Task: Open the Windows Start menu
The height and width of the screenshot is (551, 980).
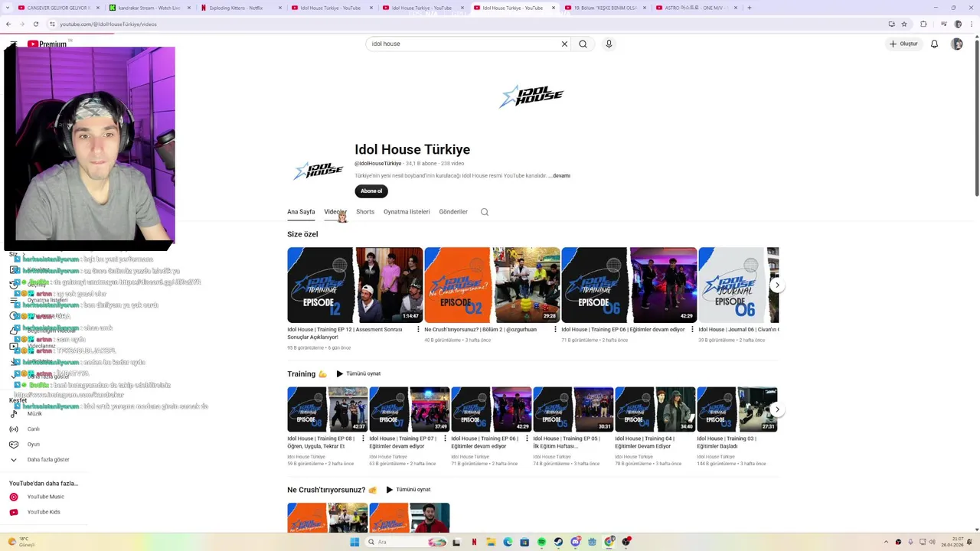Action: pyautogui.click(x=354, y=542)
